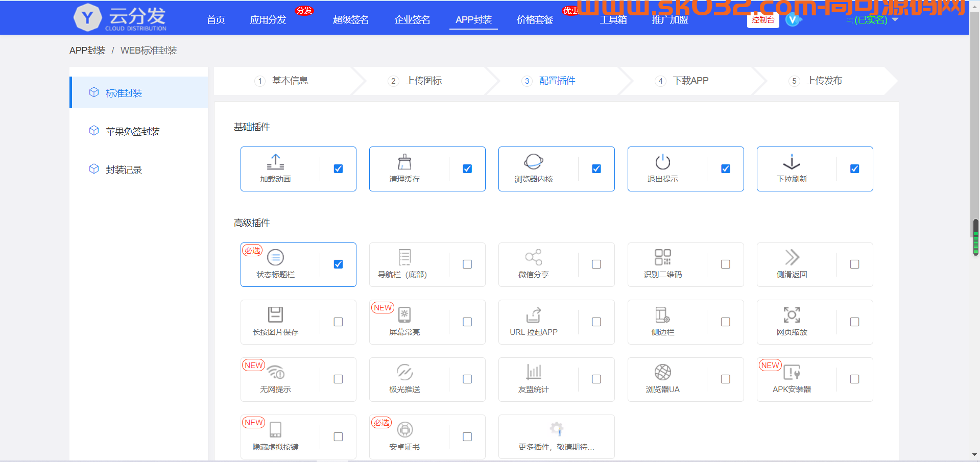Image resolution: width=980 pixels, height=462 pixels.
Task: Open the 超级签名 menu item
Action: click(351, 20)
